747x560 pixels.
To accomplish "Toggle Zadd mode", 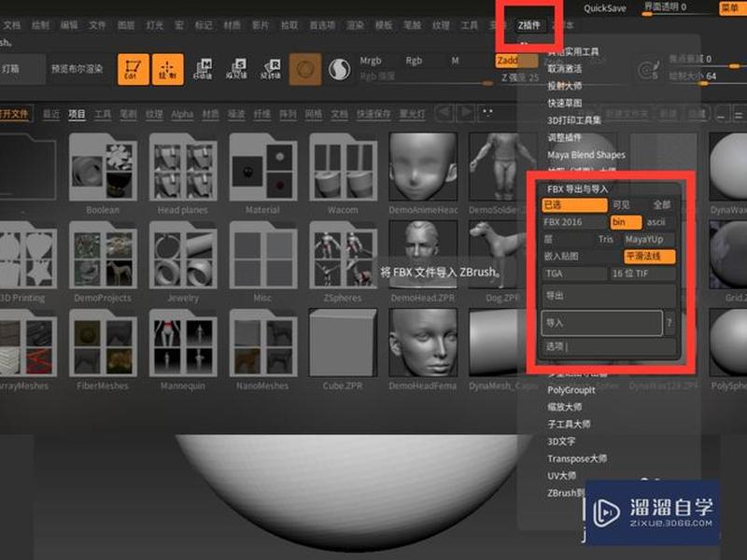I will pos(516,61).
